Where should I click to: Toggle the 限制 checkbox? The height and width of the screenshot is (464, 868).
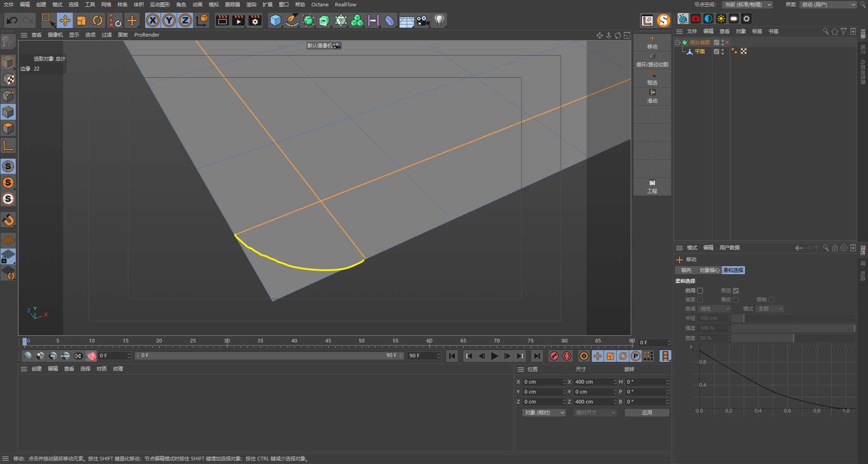click(x=772, y=300)
